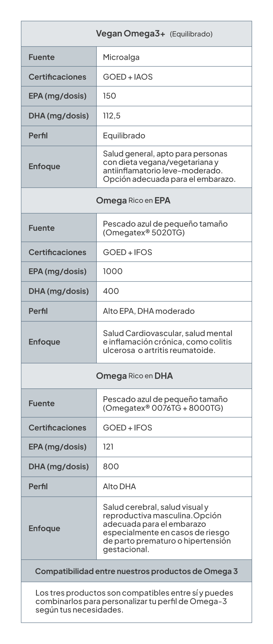Select the Equilibrado profile cell

pyautogui.click(x=124, y=136)
